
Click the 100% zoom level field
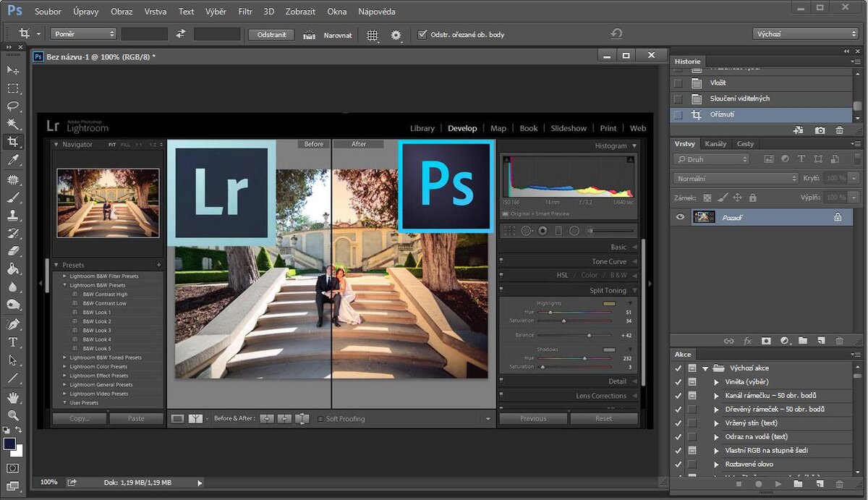pos(49,482)
